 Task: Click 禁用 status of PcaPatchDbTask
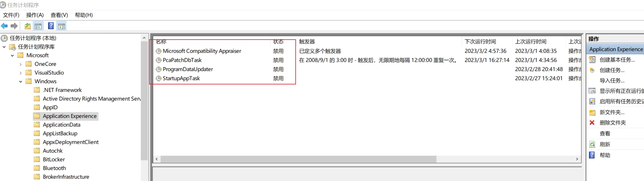pos(278,60)
